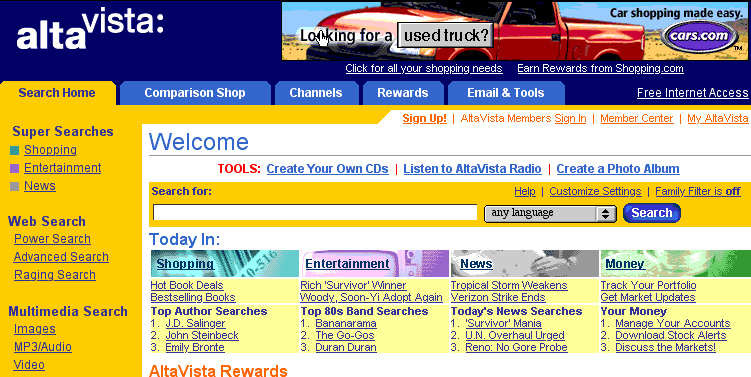Click The Go-Gos band search

click(x=345, y=335)
